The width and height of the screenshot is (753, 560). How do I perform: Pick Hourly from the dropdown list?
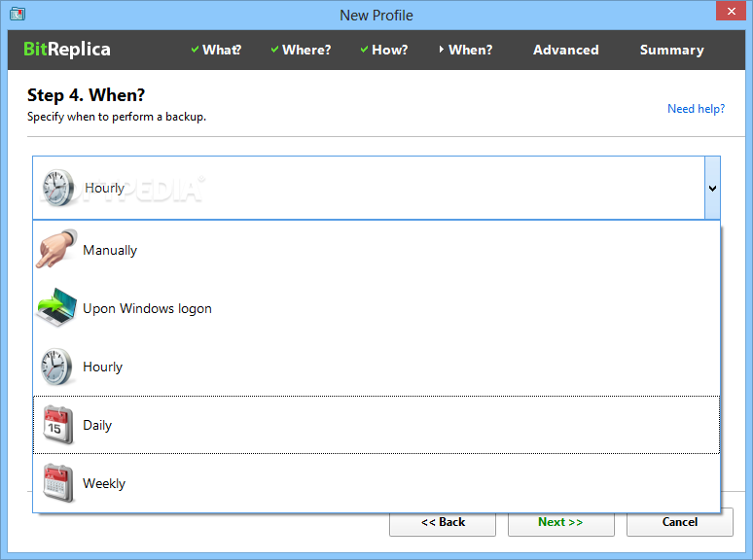pyautogui.click(x=376, y=367)
